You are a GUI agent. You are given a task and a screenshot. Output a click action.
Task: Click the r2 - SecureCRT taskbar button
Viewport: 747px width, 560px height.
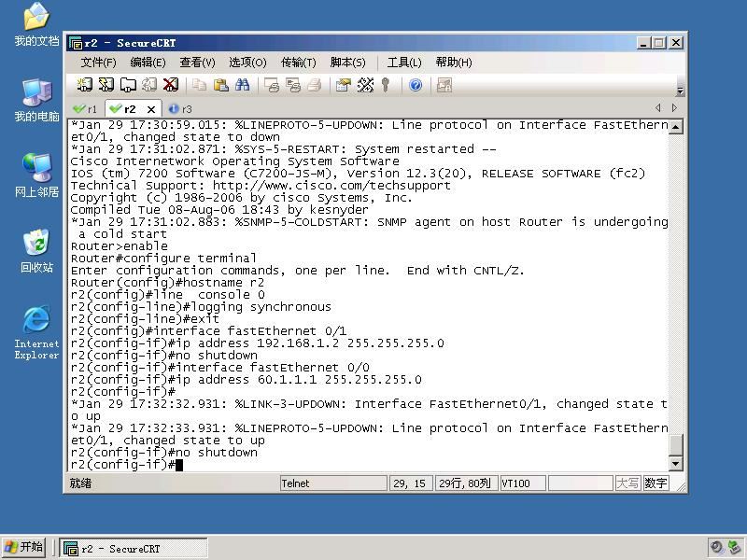[x=134, y=549]
